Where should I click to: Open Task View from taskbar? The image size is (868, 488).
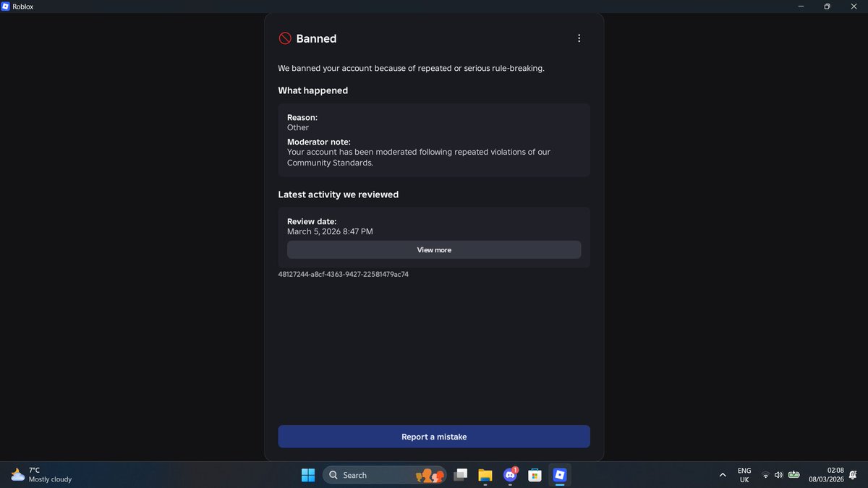point(460,475)
